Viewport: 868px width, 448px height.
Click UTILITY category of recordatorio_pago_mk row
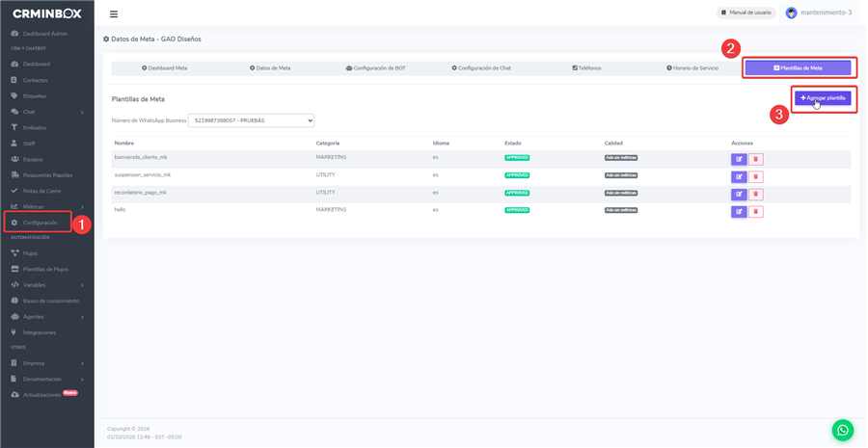coord(326,193)
